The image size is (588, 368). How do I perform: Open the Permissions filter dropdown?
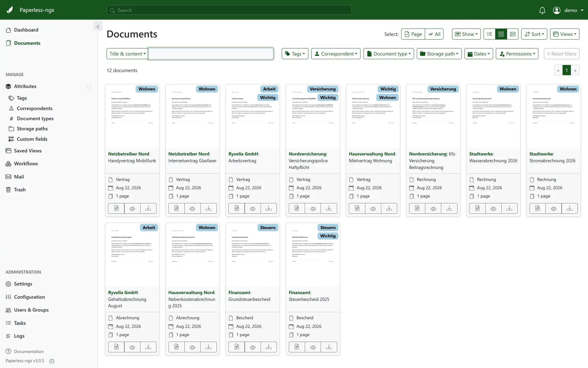(x=517, y=54)
